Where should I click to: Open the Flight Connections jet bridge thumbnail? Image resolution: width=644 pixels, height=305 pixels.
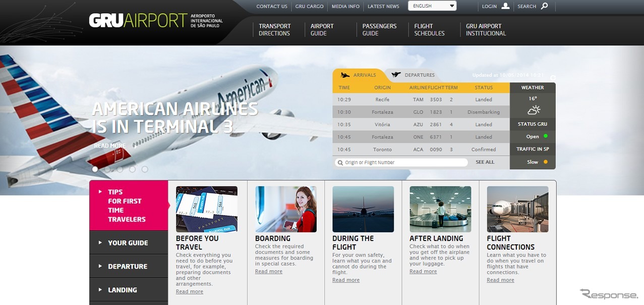[x=517, y=209]
